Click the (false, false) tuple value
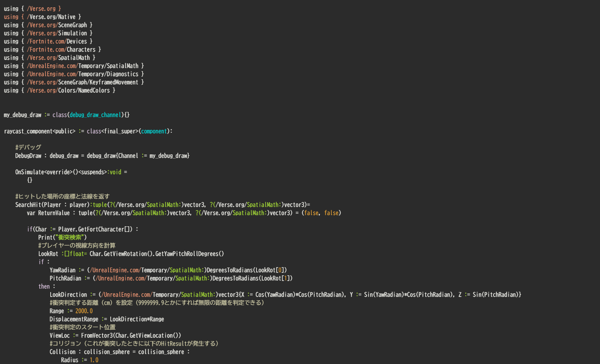This screenshot has height=364, width=600. 321,213
